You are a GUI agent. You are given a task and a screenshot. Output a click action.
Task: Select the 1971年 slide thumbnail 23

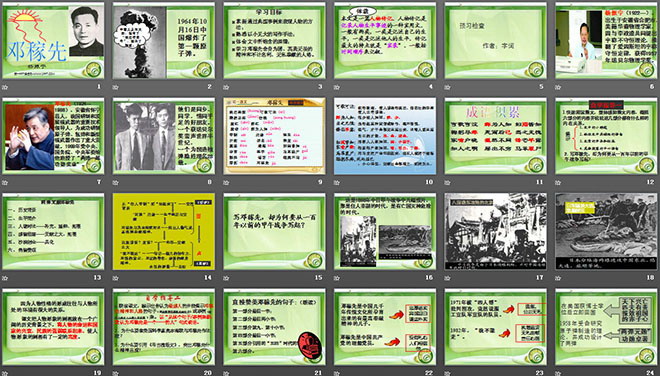(x=496, y=327)
